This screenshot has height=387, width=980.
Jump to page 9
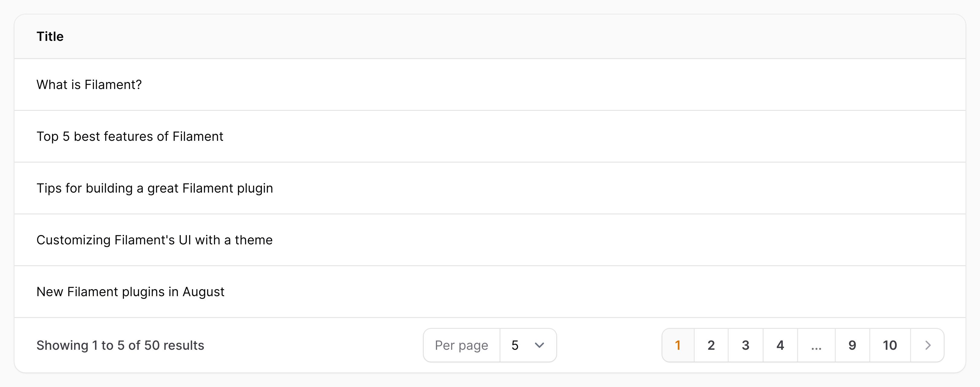click(852, 345)
